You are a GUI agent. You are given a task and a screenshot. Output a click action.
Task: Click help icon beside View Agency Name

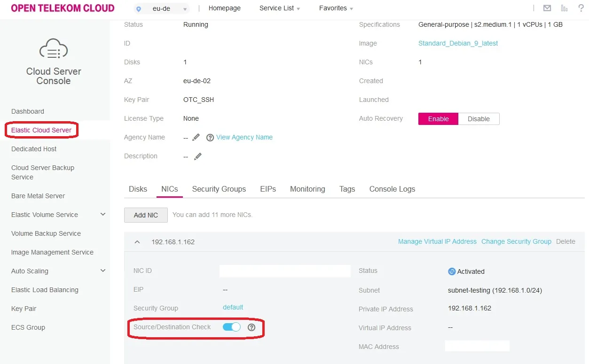click(x=210, y=138)
